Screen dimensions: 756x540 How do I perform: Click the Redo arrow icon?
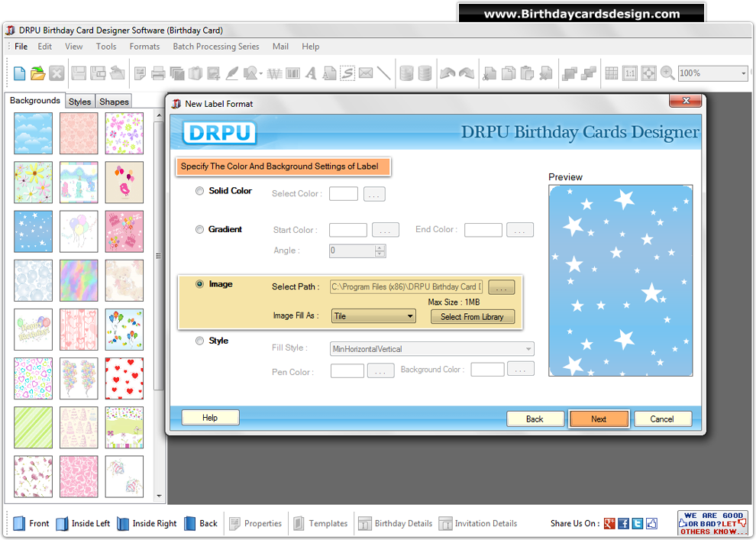coord(467,73)
